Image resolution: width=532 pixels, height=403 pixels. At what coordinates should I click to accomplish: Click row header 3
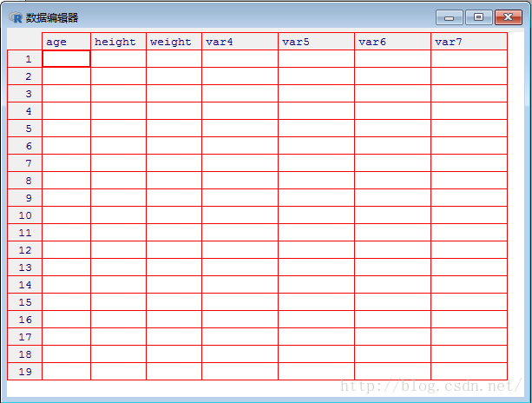(x=25, y=93)
